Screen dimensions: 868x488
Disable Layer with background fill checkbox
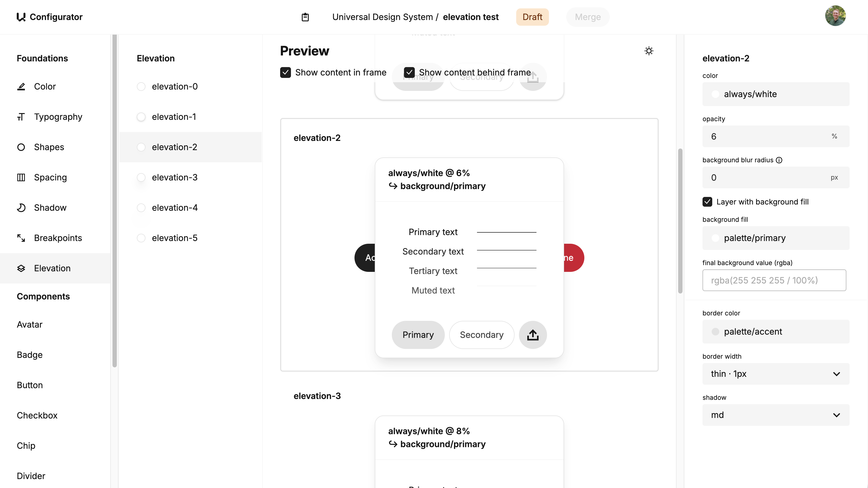pos(707,202)
